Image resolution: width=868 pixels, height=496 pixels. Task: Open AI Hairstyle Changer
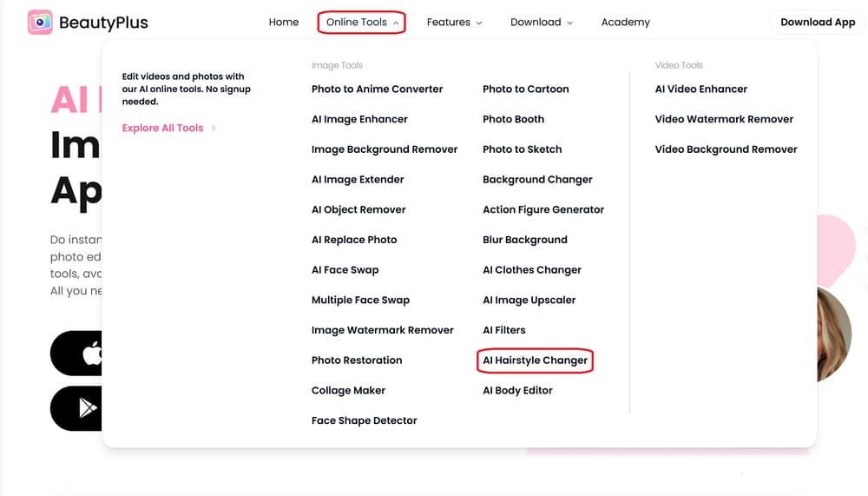[x=535, y=360]
